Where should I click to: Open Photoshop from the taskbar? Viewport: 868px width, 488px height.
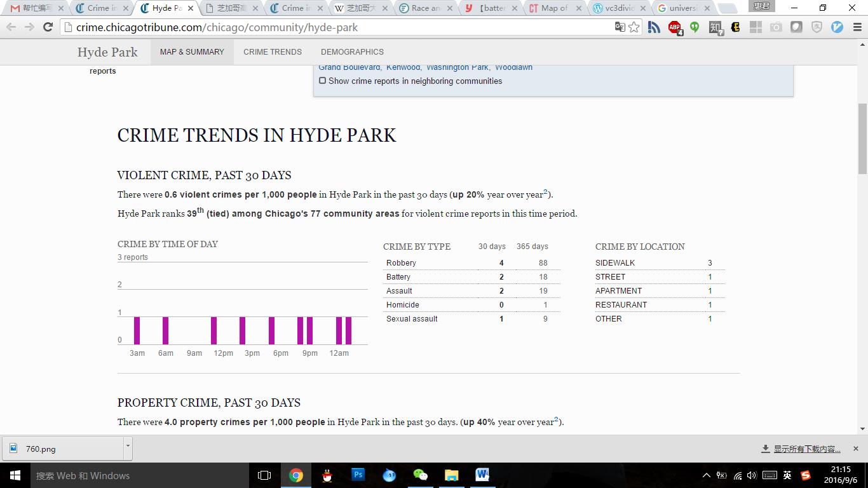tap(358, 475)
